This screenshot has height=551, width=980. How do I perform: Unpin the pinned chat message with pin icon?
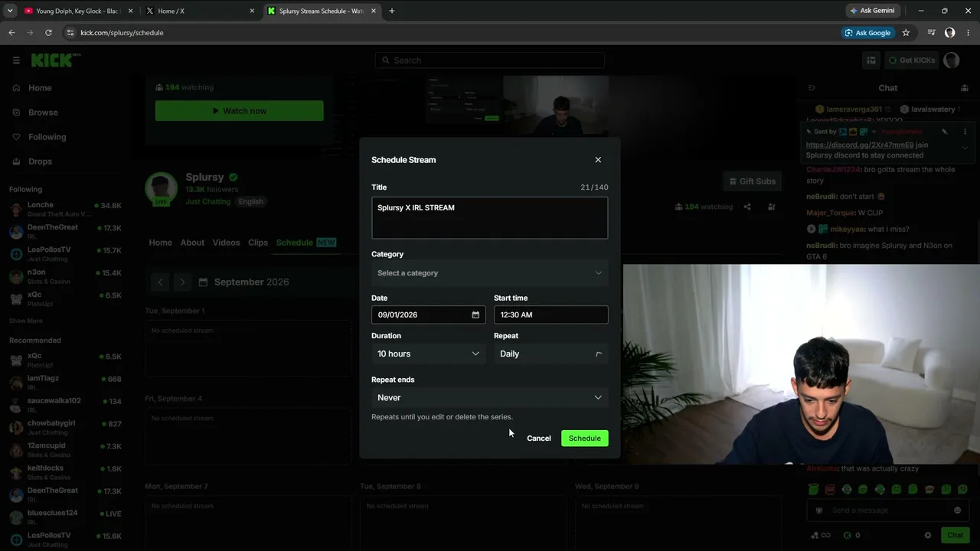click(x=945, y=132)
